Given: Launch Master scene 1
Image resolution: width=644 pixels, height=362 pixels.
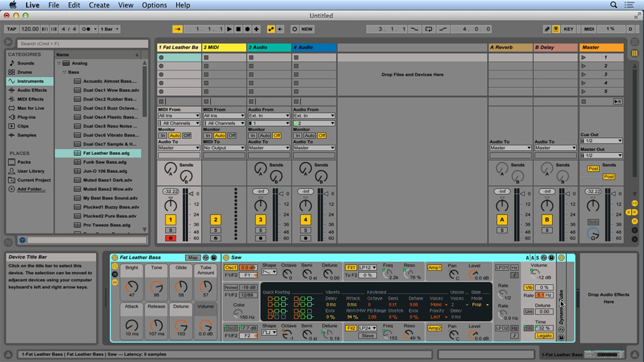Looking at the screenshot, I should point(584,58).
